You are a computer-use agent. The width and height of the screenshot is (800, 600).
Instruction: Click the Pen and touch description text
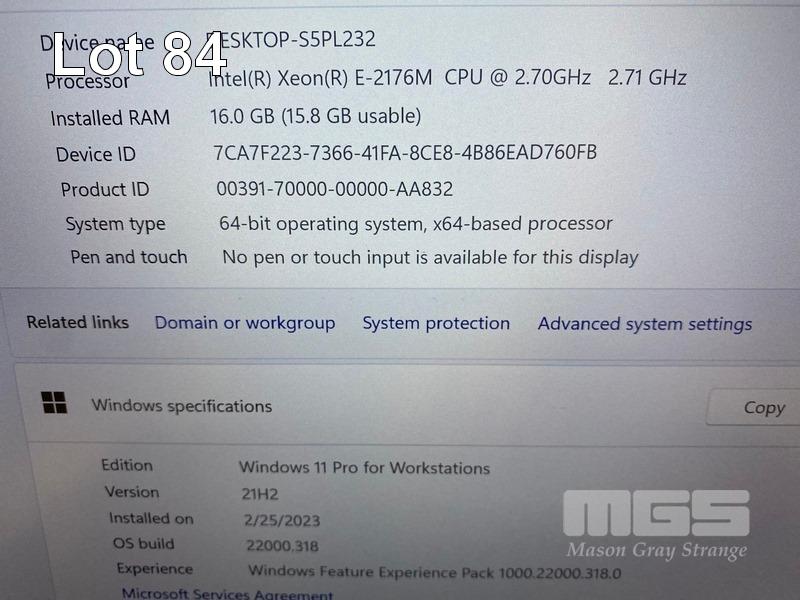point(430,258)
